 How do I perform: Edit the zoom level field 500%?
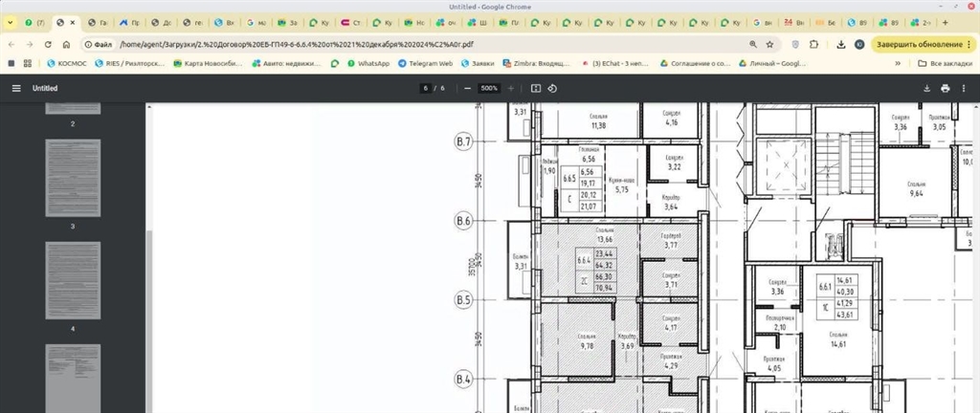click(x=489, y=89)
